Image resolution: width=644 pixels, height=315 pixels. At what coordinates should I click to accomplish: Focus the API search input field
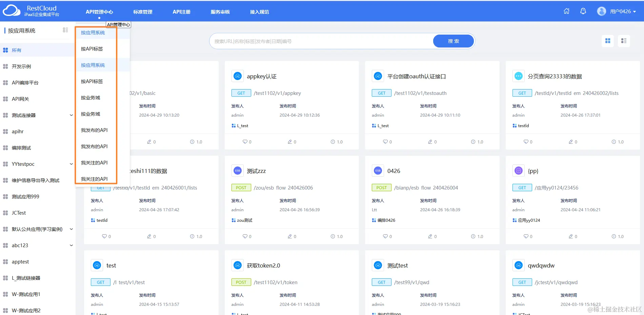pos(321,41)
